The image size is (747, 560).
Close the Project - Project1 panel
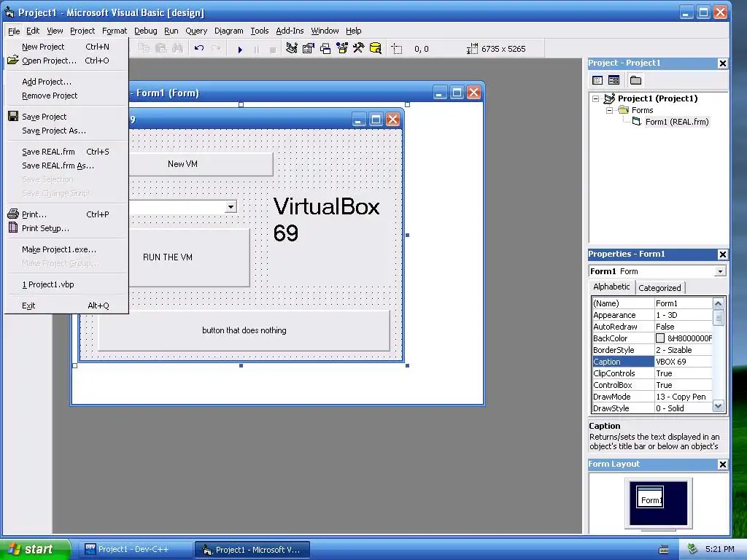(x=723, y=63)
